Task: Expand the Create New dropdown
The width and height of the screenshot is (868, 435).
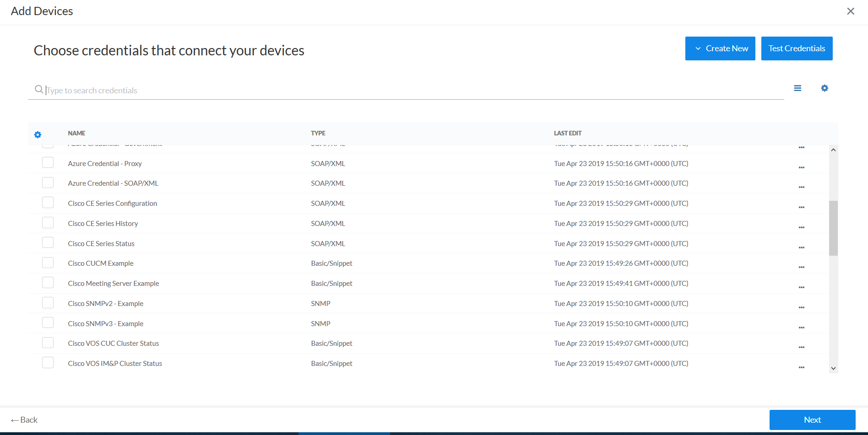Action: tap(720, 48)
